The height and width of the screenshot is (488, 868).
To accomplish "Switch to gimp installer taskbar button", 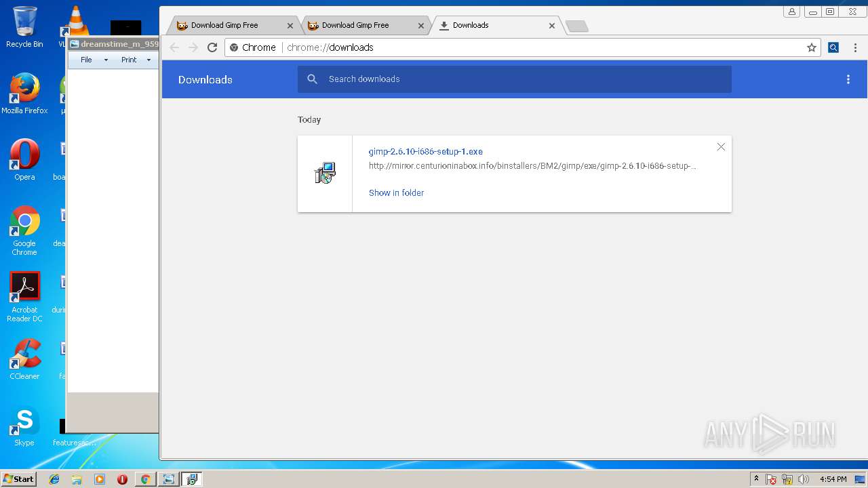I will 192,479.
